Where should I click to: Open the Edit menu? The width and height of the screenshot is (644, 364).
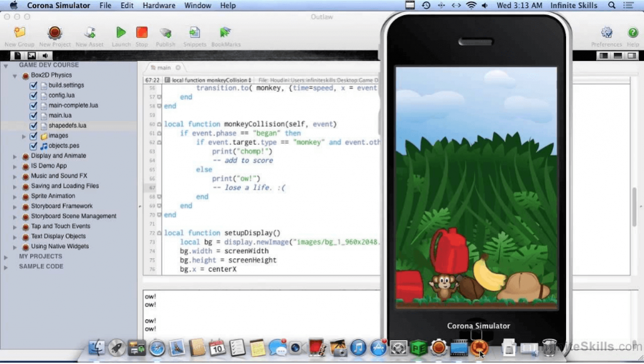click(x=127, y=5)
